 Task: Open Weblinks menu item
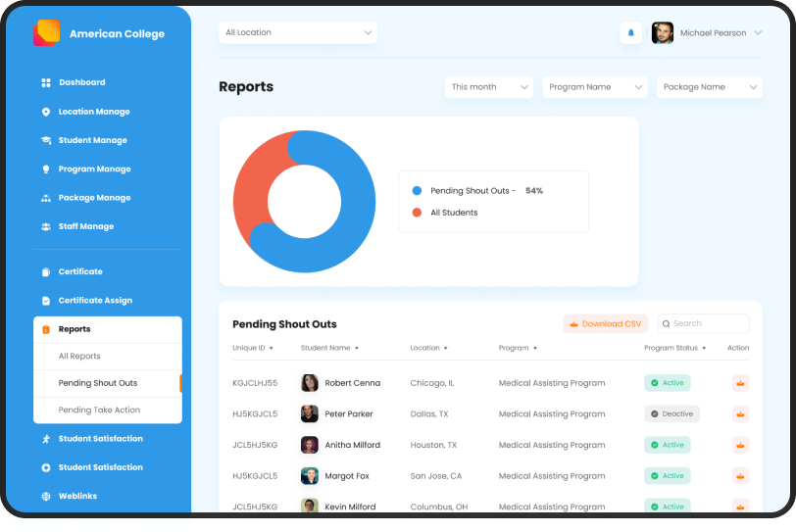(77, 496)
